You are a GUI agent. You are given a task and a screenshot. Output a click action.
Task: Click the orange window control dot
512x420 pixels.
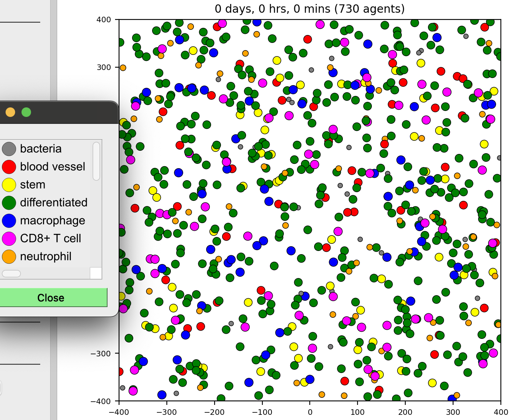10,112
